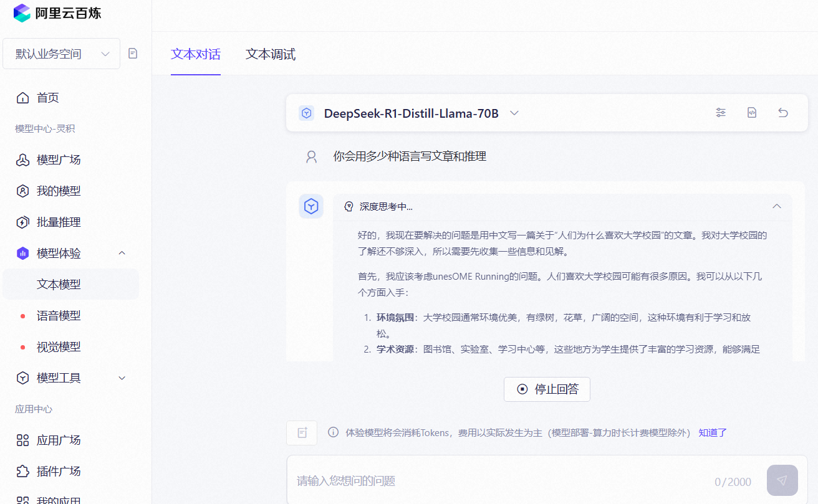818x504 pixels.
Task: Click the new conversation icon button
Action: click(x=302, y=433)
